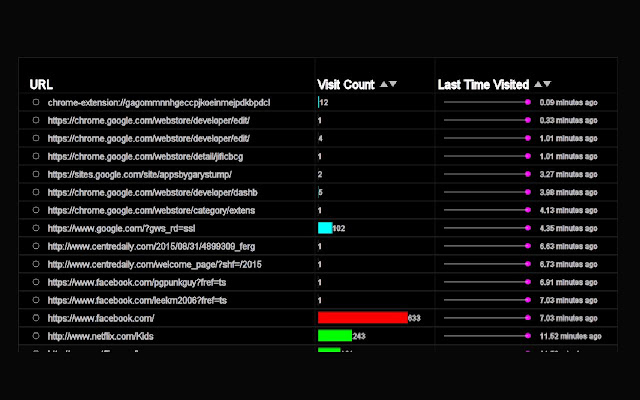The width and height of the screenshot is (640, 400).
Task: Sort Visit Count ascending with the up arrow
Action: pyautogui.click(x=384, y=84)
